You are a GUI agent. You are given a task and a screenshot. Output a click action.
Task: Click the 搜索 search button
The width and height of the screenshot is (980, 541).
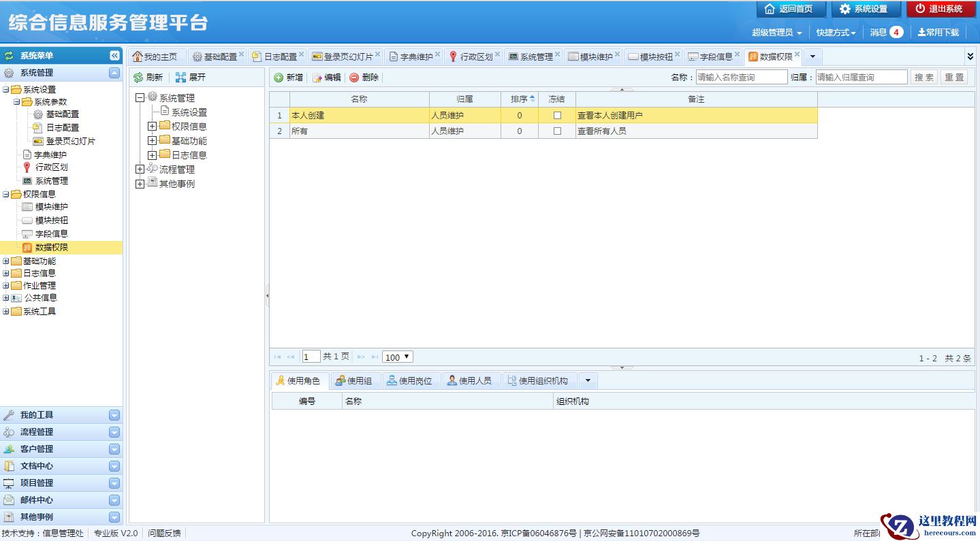coord(923,78)
